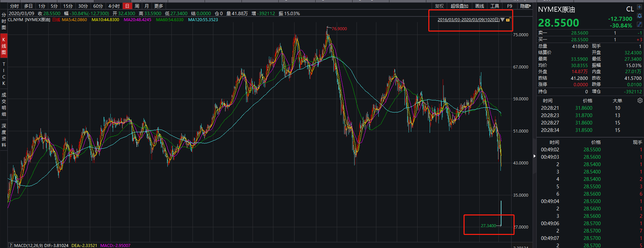The height and width of the screenshot is (248, 644).
Task: Click the MA20 magenta indicator label
Action: point(138,20)
